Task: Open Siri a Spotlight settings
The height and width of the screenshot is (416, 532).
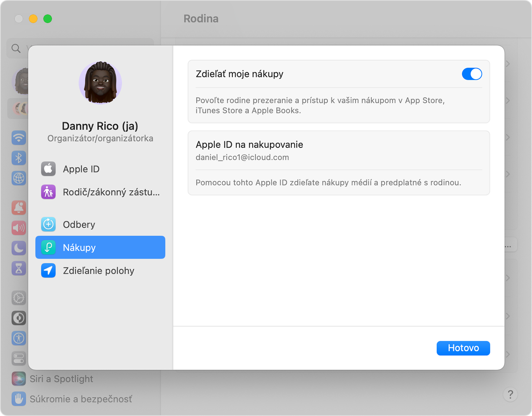Action: coord(61,379)
